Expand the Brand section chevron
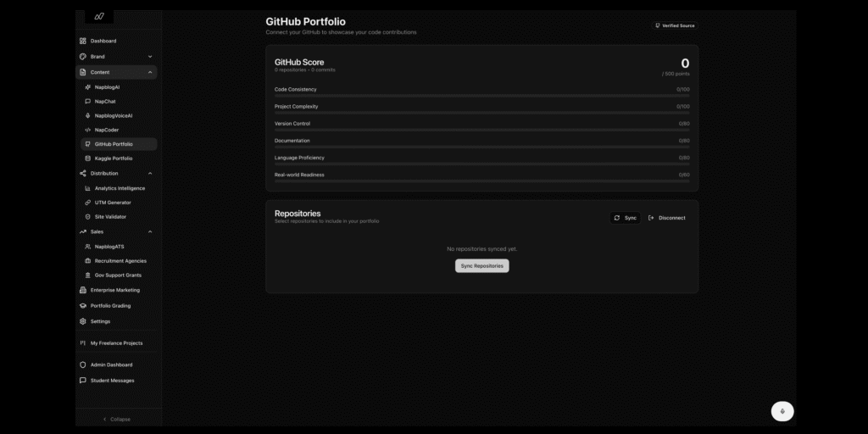The height and width of the screenshot is (434, 868). (150, 57)
